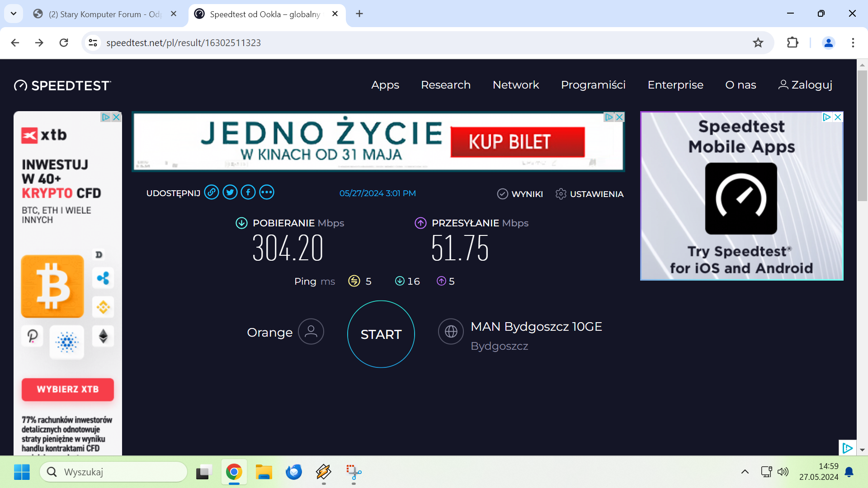Open notifications bell in system tray
Image resolution: width=868 pixels, height=488 pixels.
point(849,472)
